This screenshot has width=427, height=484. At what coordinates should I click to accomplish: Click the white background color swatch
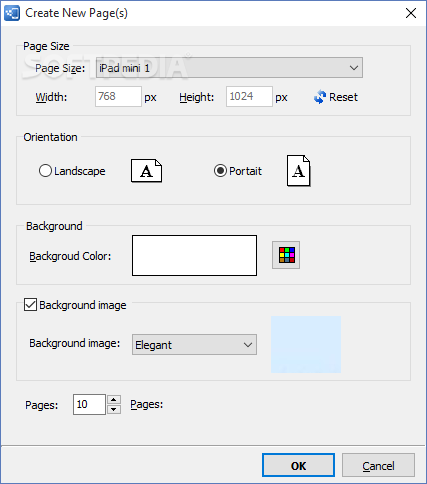pos(194,255)
